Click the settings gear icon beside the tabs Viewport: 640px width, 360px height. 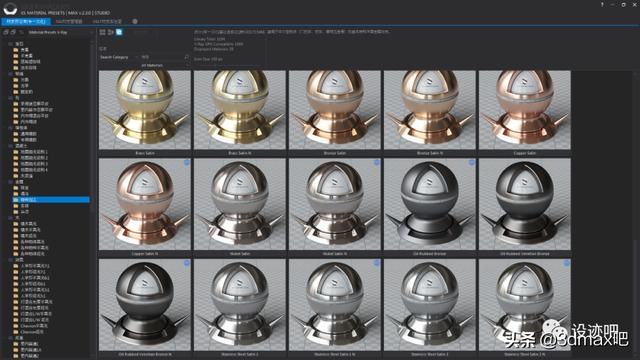135,21
